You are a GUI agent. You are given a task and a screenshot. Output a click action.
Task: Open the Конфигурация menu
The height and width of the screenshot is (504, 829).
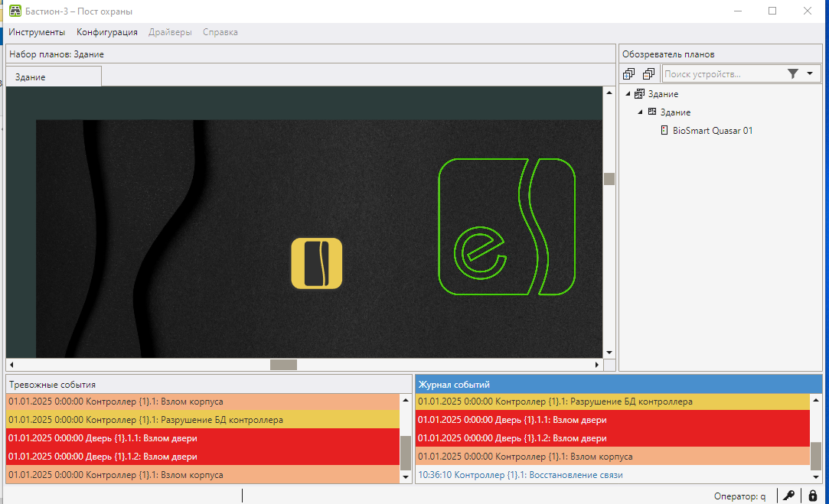click(107, 32)
